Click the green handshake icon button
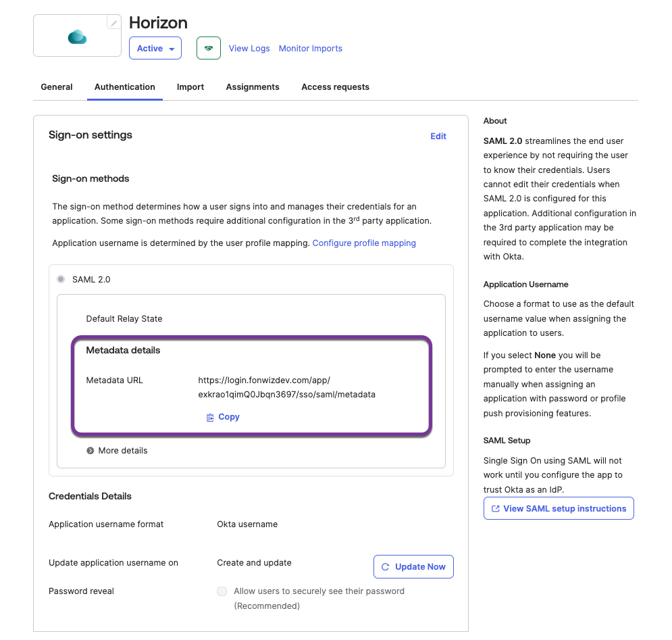 [209, 49]
